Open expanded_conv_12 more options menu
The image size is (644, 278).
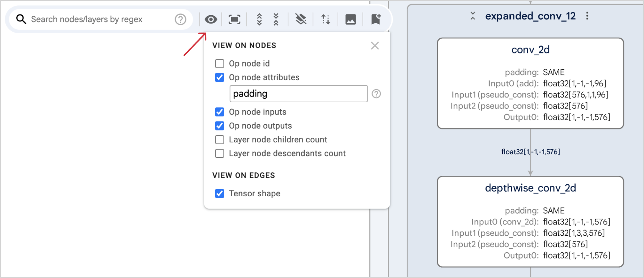click(587, 16)
